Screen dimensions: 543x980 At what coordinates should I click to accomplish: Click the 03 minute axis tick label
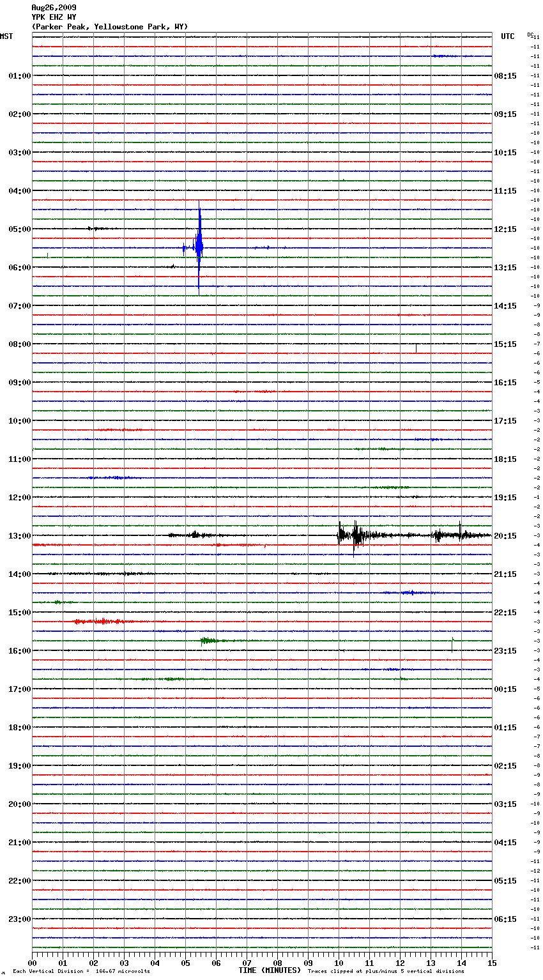click(x=124, y=963)
